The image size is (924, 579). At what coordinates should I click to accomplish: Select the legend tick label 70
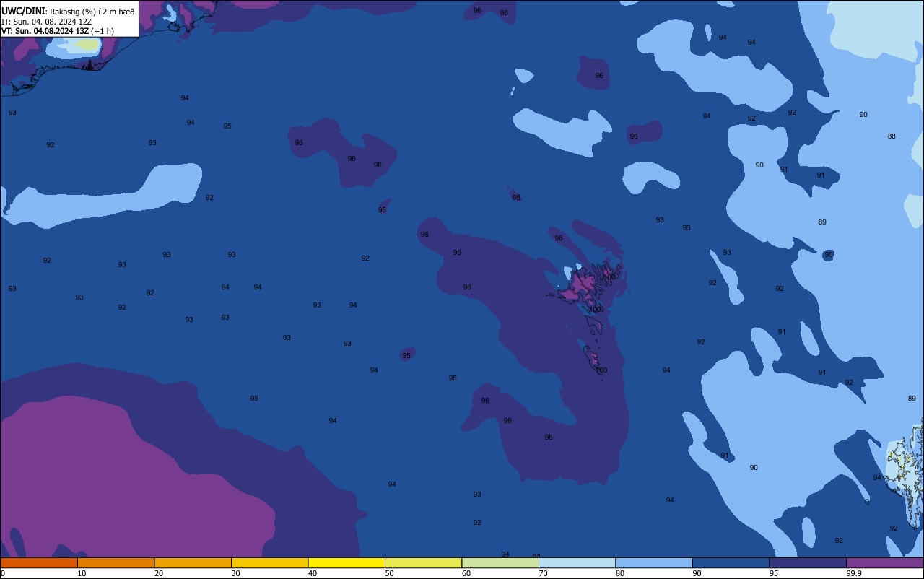pyautogui.click(x=543, y=573)
